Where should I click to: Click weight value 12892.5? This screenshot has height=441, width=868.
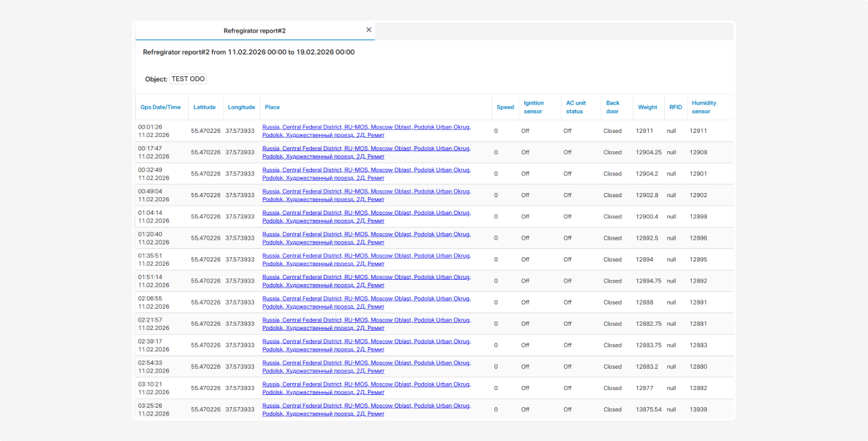[647, 238]
